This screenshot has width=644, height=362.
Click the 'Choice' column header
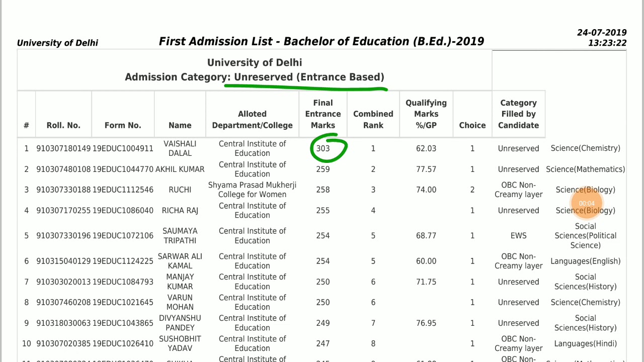tap(472, 126)
